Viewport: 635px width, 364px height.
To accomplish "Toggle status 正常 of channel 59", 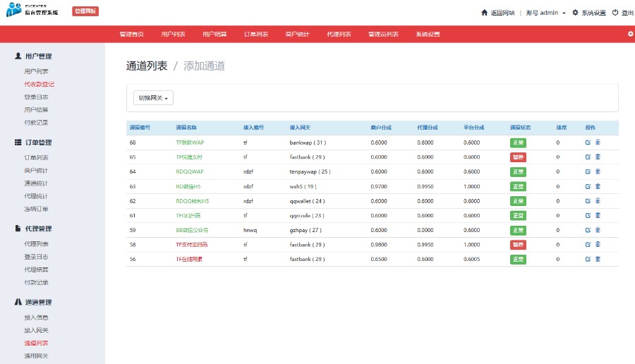I will click(518, 231).
